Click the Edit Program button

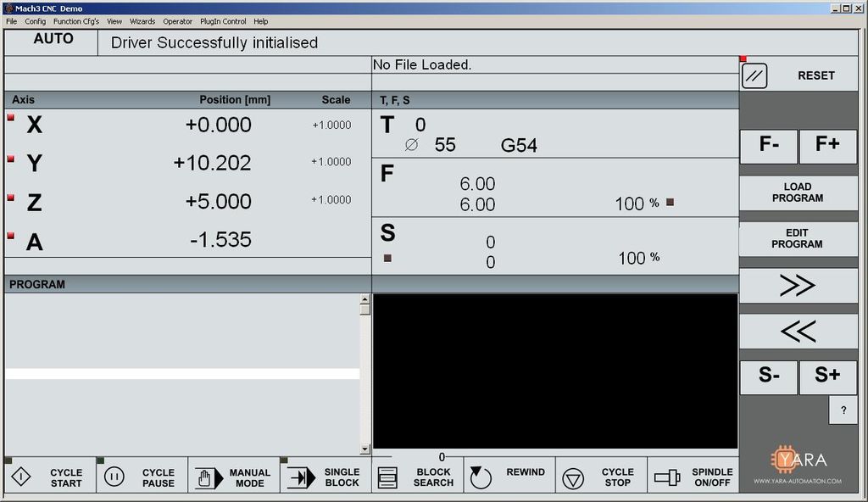tap(798, 239)
